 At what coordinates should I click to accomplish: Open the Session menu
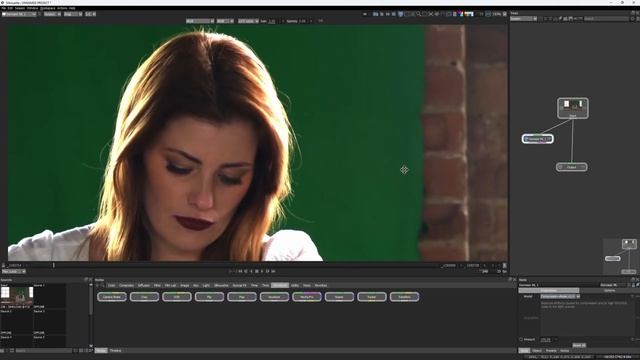[x=20, y=8]
